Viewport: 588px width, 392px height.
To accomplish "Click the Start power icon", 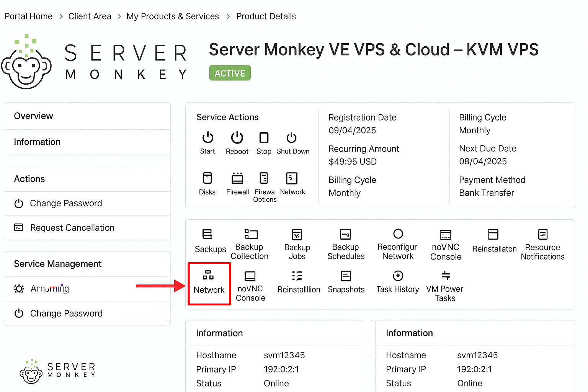I will pyautogui.click(x=207, y=137).
